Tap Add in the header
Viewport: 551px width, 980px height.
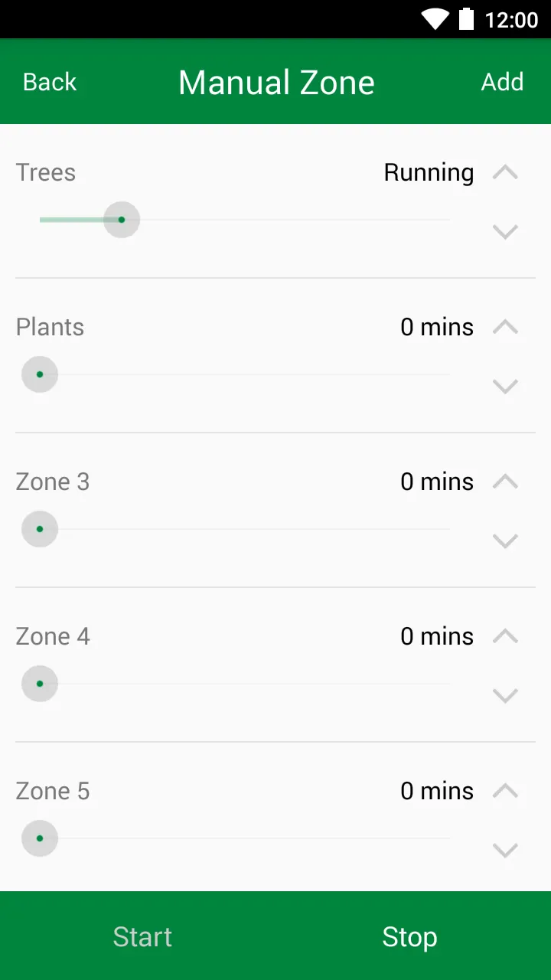coord(502,82)
